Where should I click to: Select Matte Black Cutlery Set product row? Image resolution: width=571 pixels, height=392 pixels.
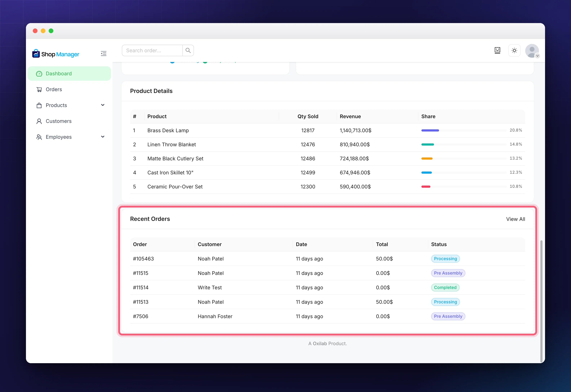pos(327,159)
